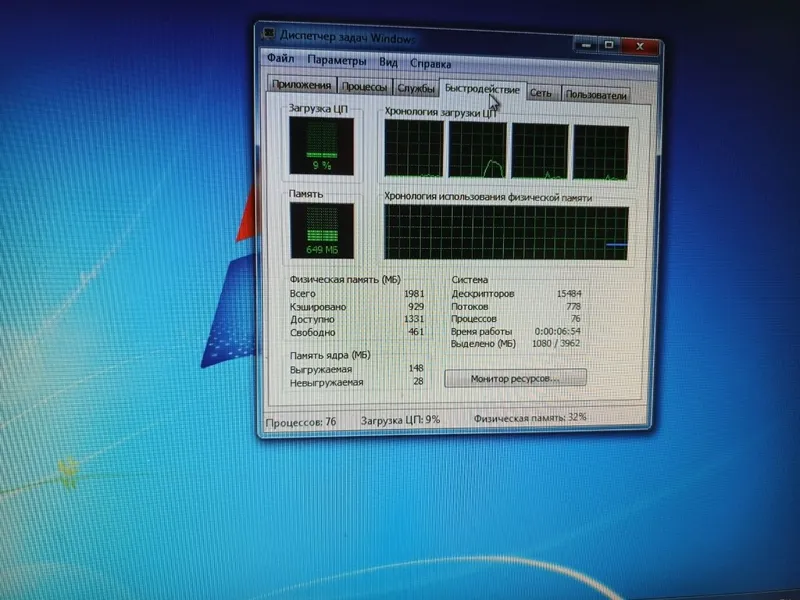This screenshot has width=800, height=600.
Task: Select the Быстродействие tab
Action: 482,89
